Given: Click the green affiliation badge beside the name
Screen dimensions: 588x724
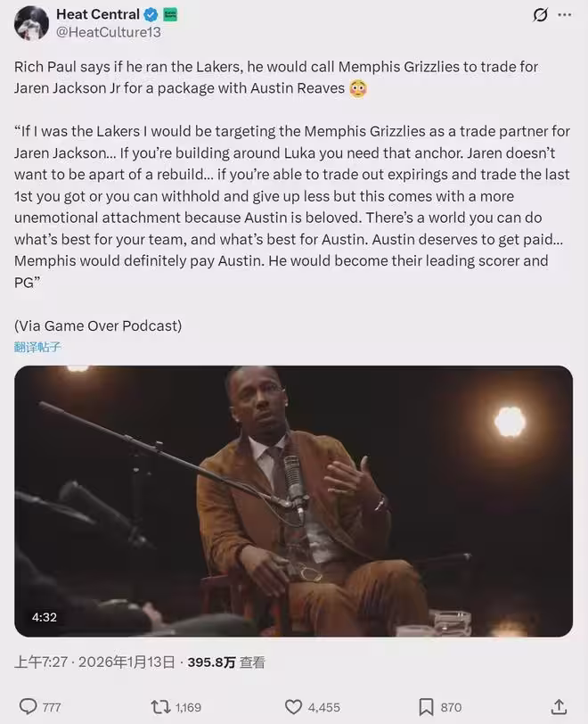Looking at the screenshot, I should (x=169, y=14).
